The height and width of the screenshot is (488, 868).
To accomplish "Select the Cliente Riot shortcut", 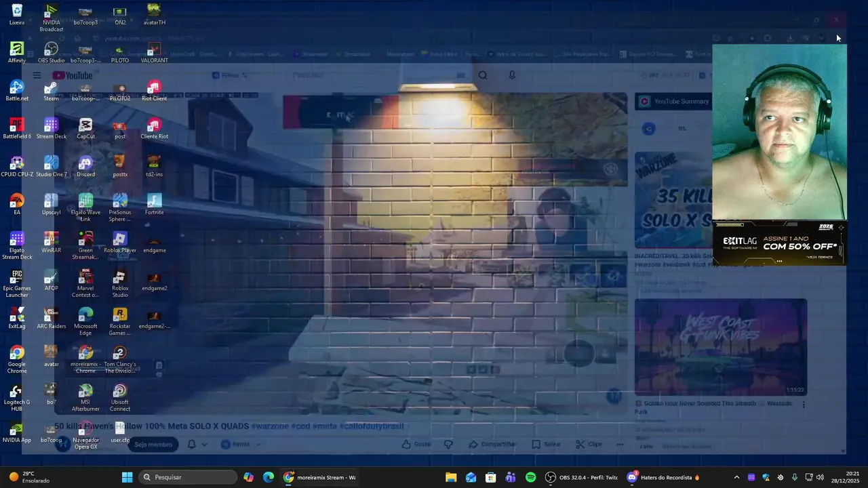I will (x=154, y=129).
